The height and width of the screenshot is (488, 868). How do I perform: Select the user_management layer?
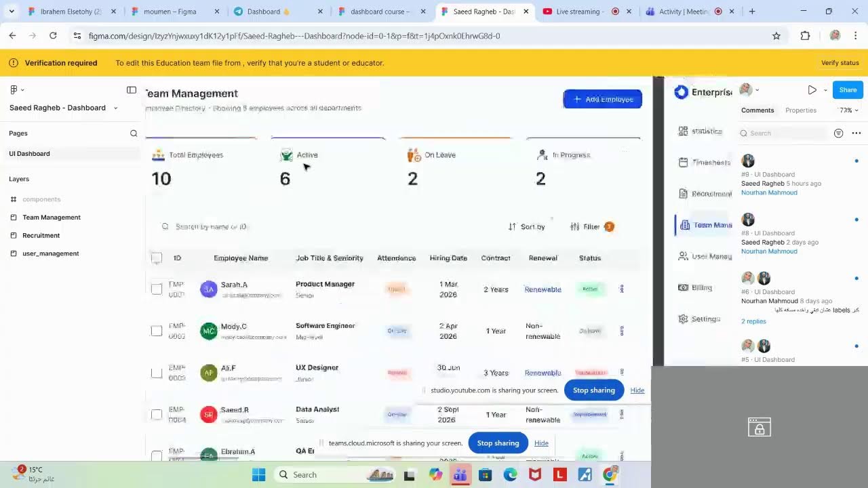[51, 253]
